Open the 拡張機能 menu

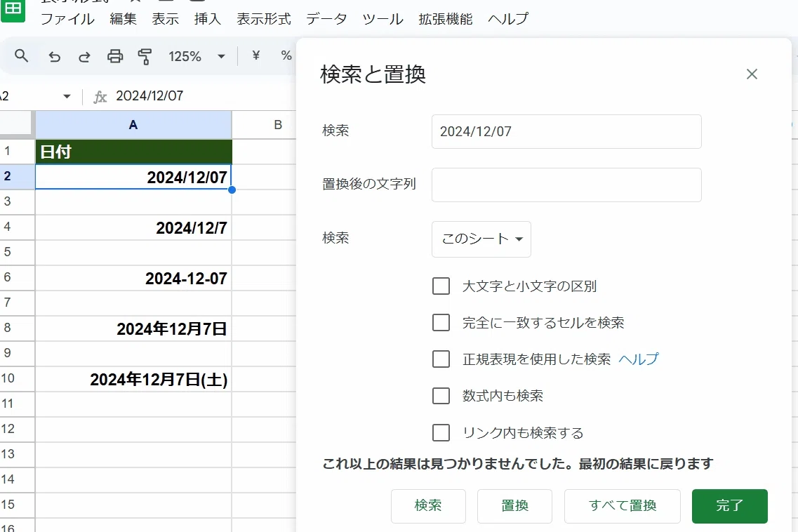446,19
